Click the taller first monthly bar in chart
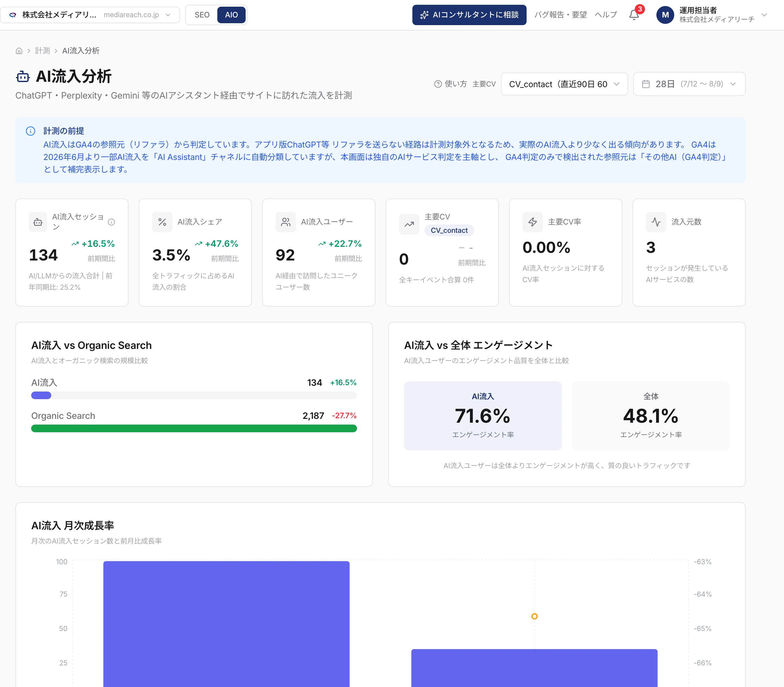This screenshot has height=687, width=784. coord(226,624)
